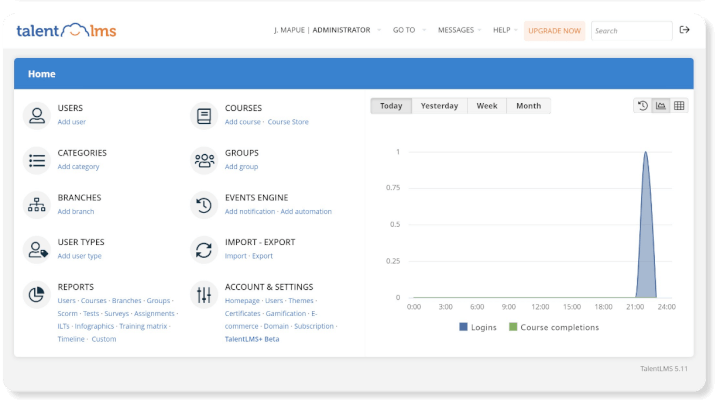The width and height of the screenshot is (720, 406).
Task: Click the ACCOUNT & SETTINGS heading
Action: pyautogui.click(x=269, y=287)
